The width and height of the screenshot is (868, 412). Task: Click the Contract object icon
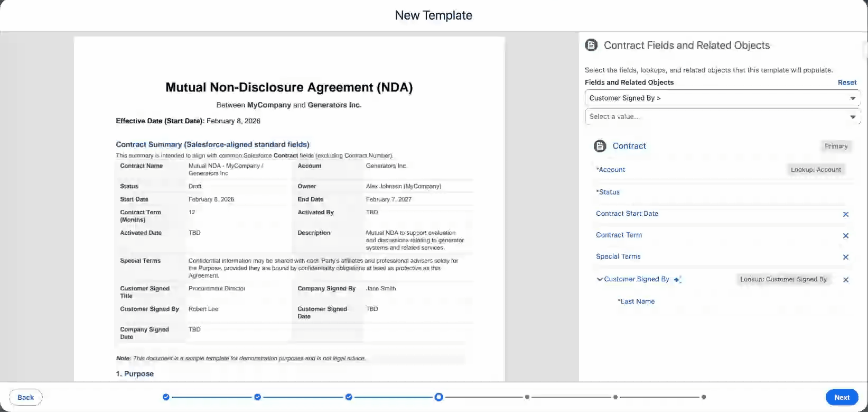point(600,146)
